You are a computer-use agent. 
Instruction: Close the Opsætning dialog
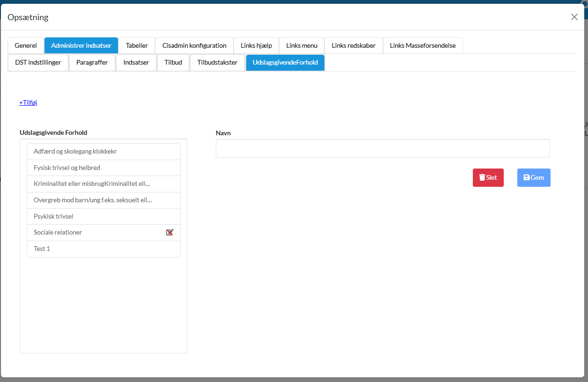point(574,17)
